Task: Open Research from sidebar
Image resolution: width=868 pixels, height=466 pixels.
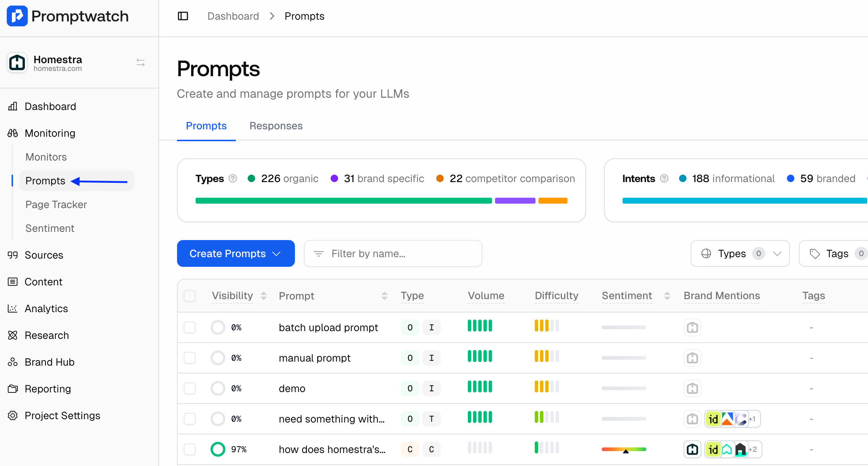Action: tap(46, 335)
